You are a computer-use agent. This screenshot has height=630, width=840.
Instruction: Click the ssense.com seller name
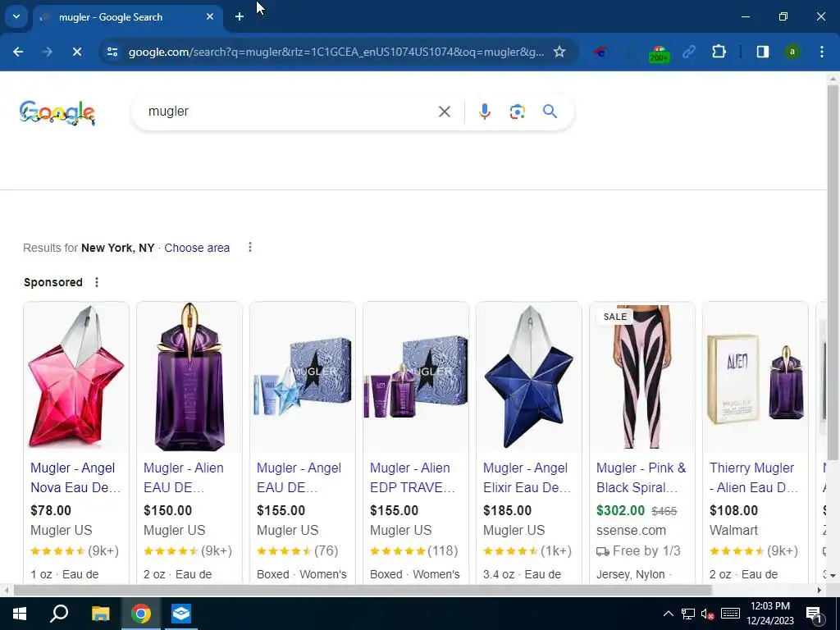click(631, 531)
